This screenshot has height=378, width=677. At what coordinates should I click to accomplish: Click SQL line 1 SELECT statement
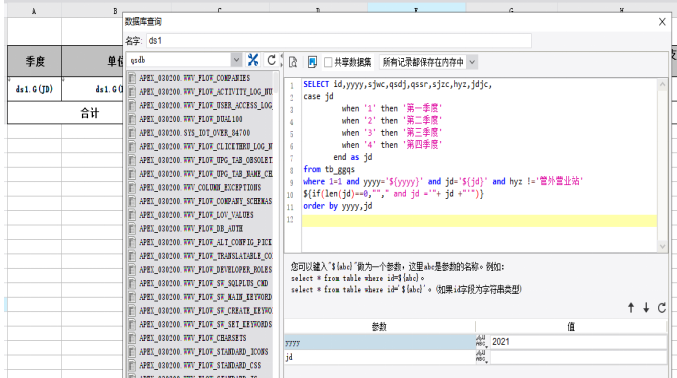[397, 84]
